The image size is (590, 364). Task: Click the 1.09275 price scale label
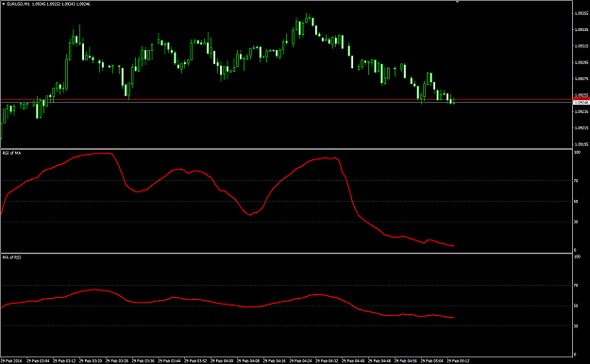click(581, 79)
